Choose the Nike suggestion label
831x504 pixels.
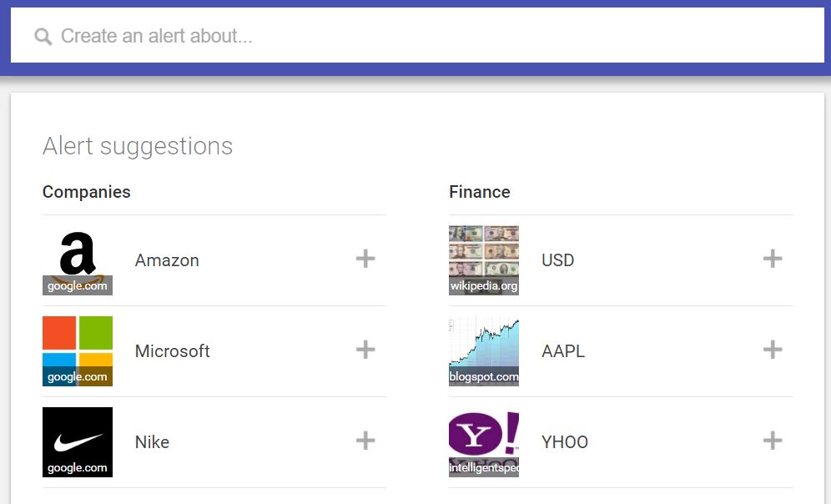coord(152,442)
